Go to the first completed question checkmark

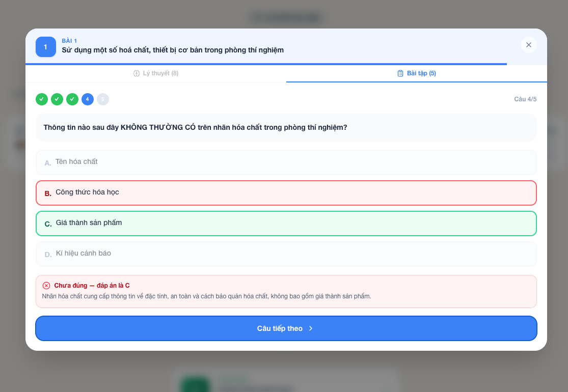(42, 99)
